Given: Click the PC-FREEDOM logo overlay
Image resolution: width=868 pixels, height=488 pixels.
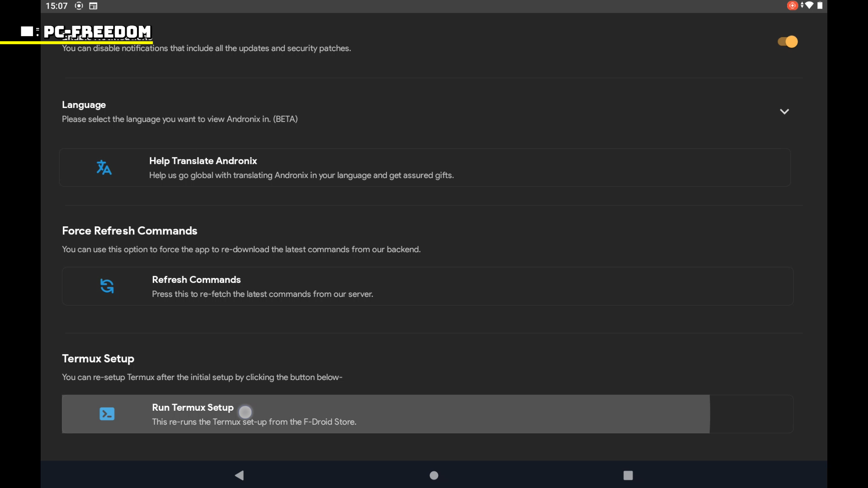Looking at the screenshot, I should tap(97, 32).
